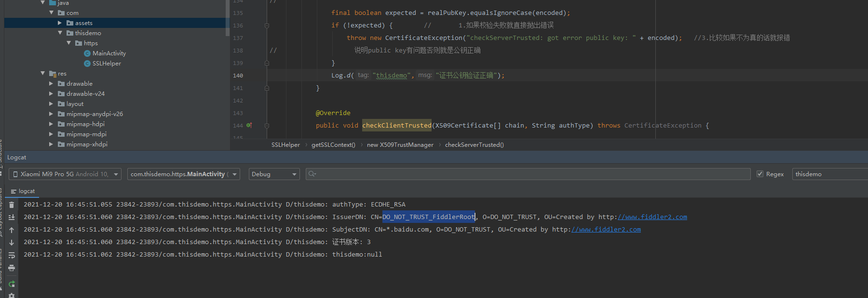Viewport: 868px width, 298px height.
Task: Click the SSLHelper class icon
Action: (87, 64)
